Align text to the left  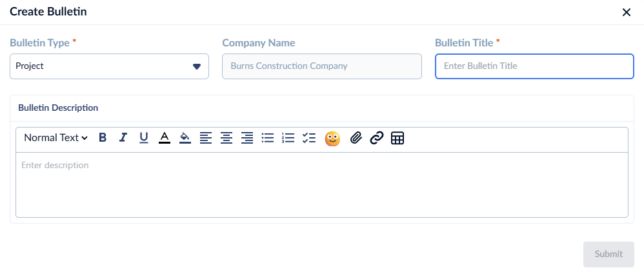(206, 138)
